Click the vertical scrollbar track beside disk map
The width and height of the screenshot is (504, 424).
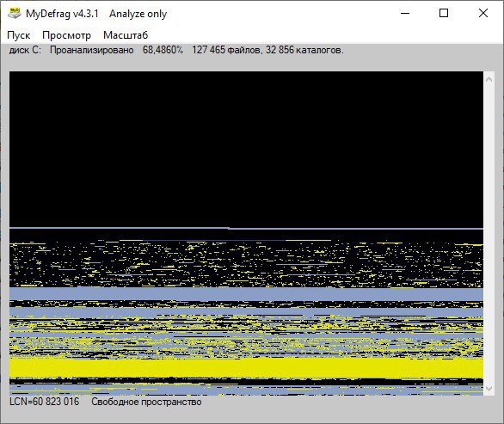pyautogui.click(x=489, y=233)
